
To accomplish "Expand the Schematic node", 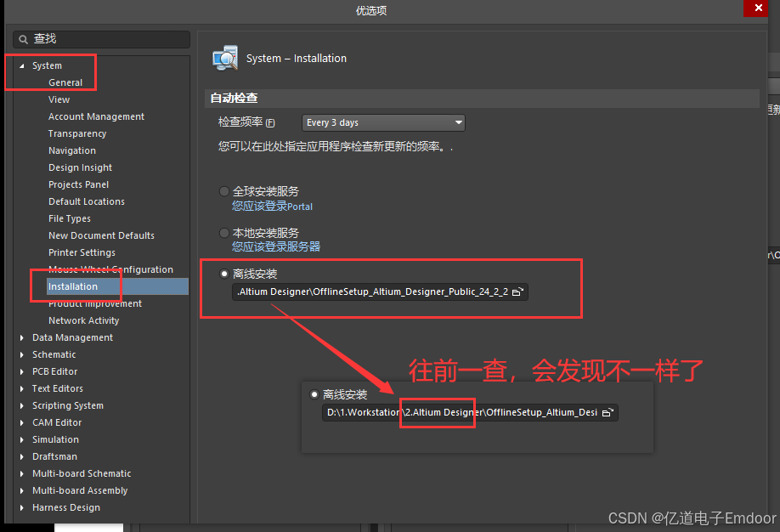I will click(21, 355).
